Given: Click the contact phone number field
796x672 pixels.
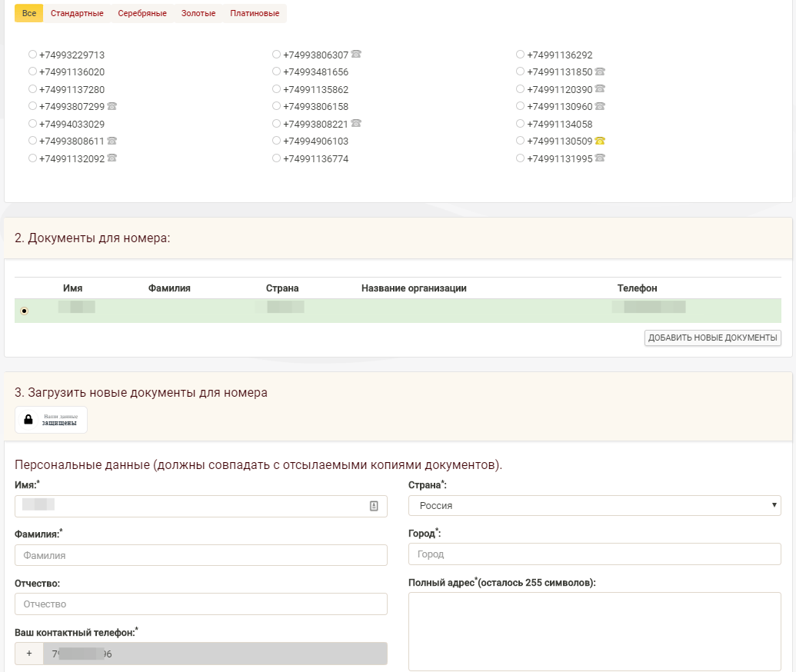Looking at the screenshot, I should 215,654.
